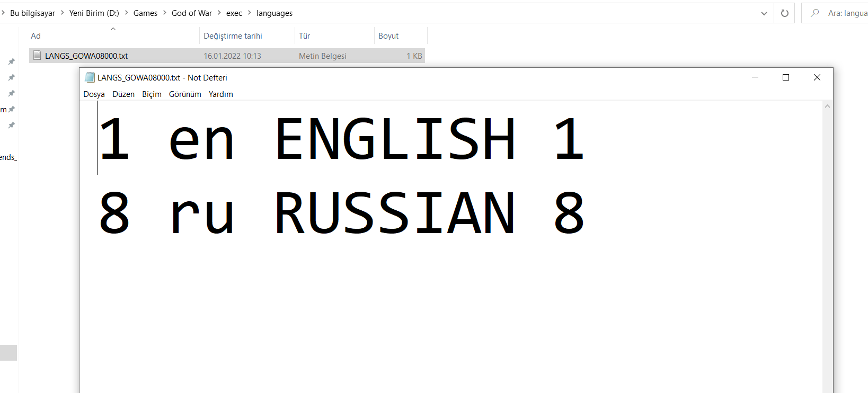
Task: Expand chevron after God of War breadcrumb
Action: point(219,13)
